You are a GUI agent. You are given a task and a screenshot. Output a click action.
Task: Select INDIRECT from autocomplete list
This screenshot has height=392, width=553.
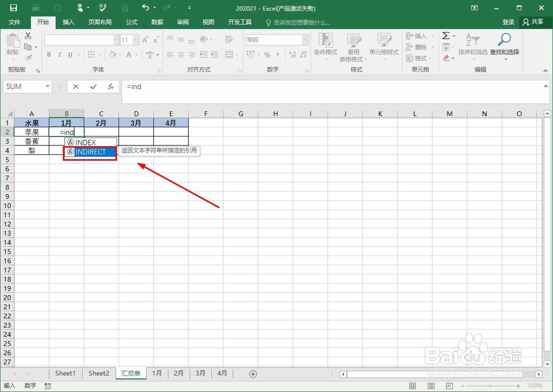(91, 152)
